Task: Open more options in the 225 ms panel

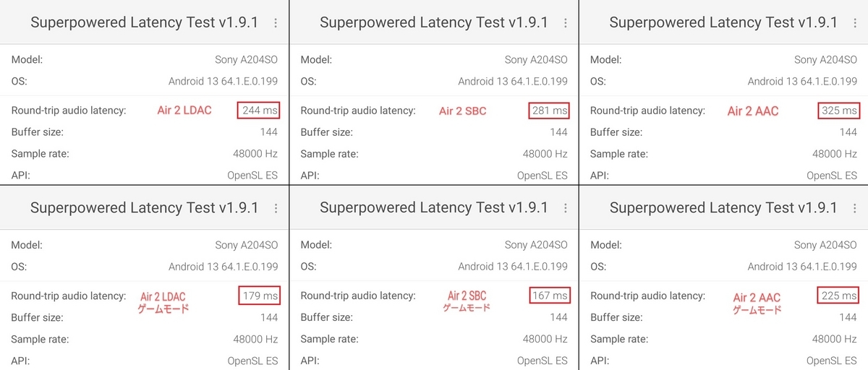Action: point(856,208)
